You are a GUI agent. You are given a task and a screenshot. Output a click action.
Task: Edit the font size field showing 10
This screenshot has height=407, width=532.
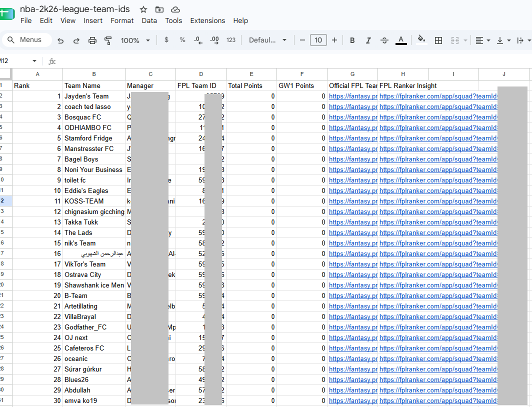[318, 40]
